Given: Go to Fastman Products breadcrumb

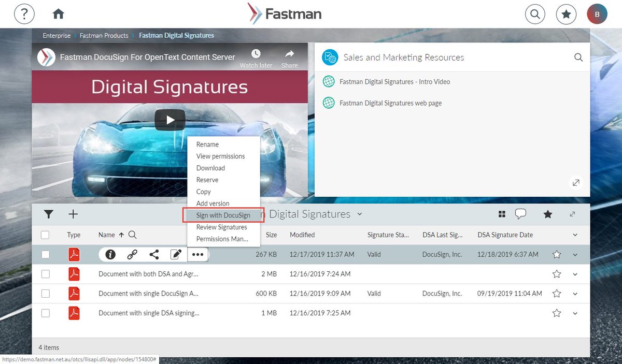Looking at the screenshot, I should pos(104,36).
